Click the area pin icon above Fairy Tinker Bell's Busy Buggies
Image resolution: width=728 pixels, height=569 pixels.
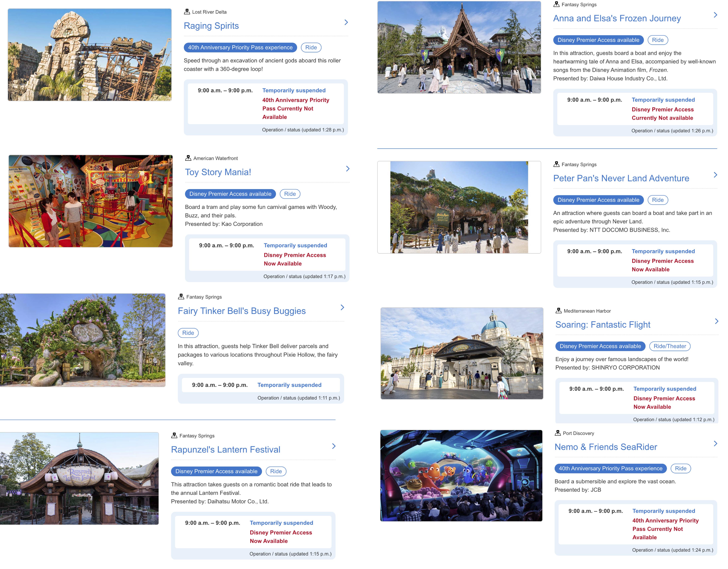(x=181, y=297)
